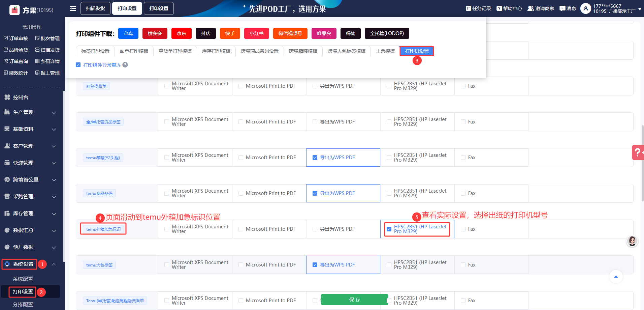
Task: Click the 数据汇总 pie chart icon
Action: (7, 230)
